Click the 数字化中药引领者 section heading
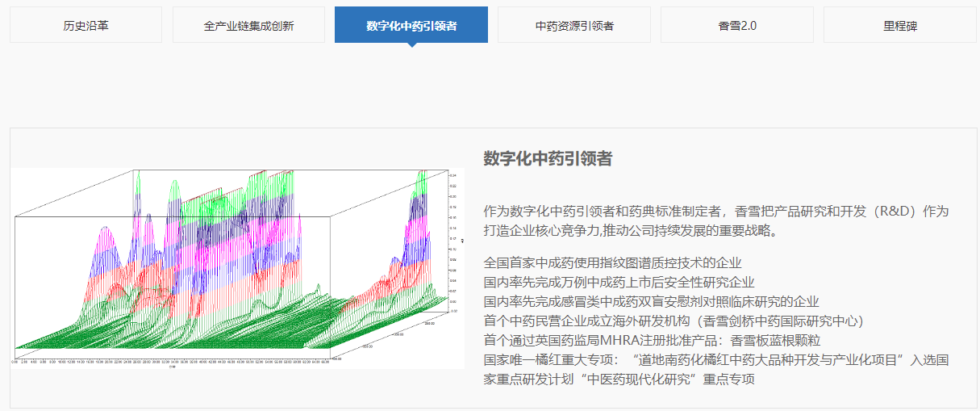980x411 pixels. [548, 158]
